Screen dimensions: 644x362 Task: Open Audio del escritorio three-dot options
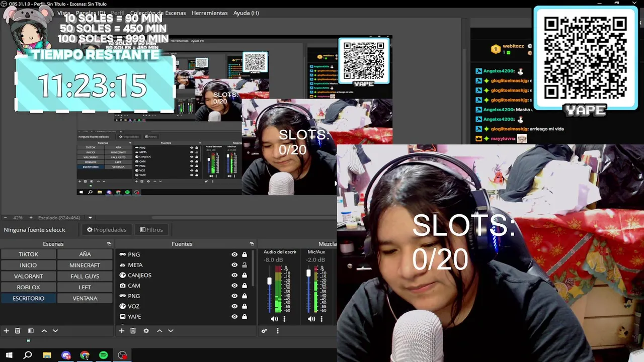point(284,319)
